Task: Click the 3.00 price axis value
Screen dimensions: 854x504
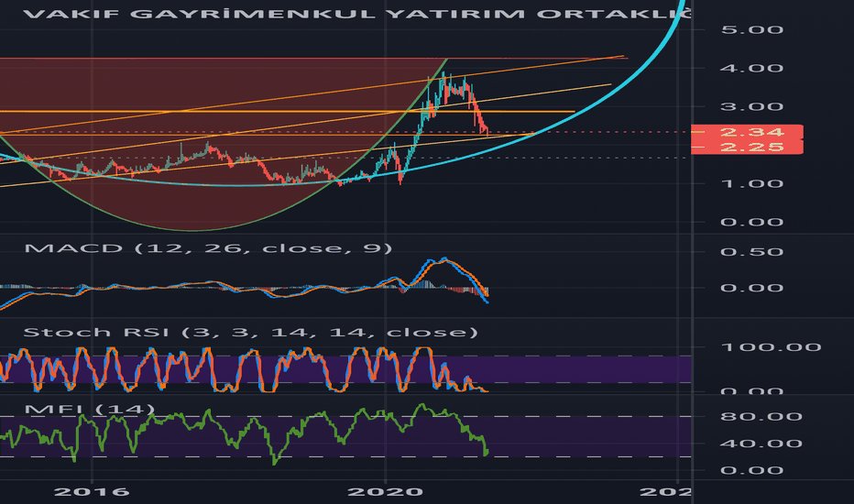Action: click(x=751, y=106)
